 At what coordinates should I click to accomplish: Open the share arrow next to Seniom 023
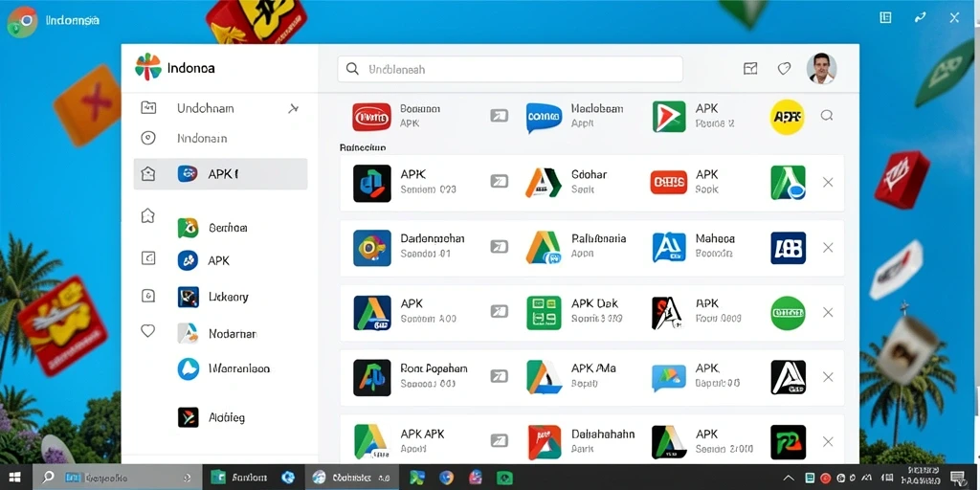tap(499, 181)
